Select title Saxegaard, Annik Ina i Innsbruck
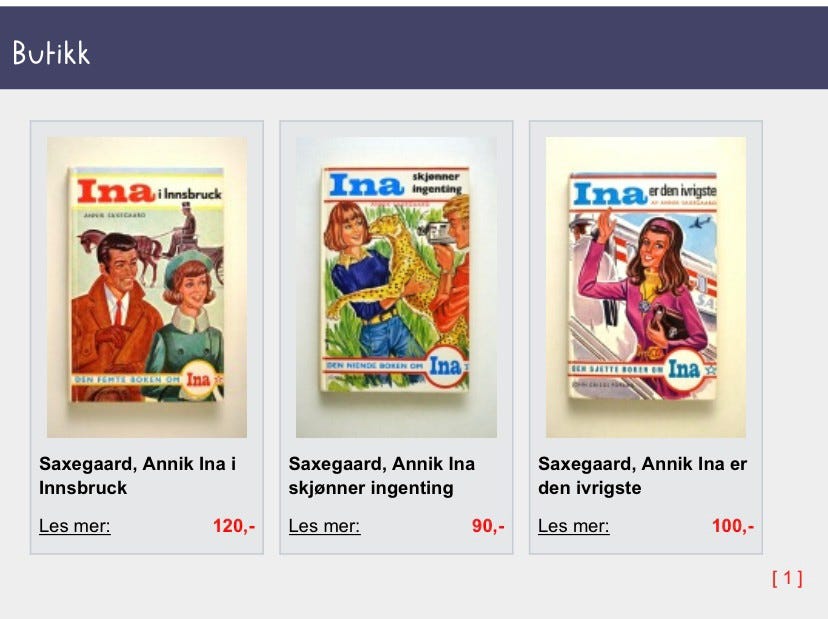Viewport: 828px width, 619px height. pyautogui.click(x=138, y=475)
